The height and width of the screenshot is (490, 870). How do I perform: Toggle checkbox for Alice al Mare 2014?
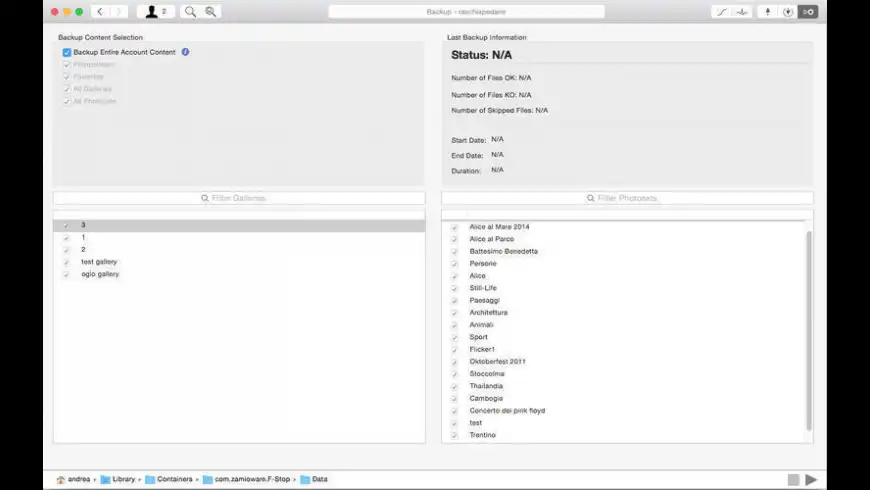454,227
